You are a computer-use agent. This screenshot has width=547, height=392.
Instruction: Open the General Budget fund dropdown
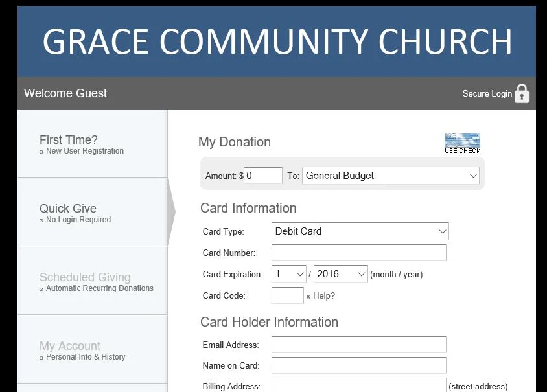click(391, 176)
